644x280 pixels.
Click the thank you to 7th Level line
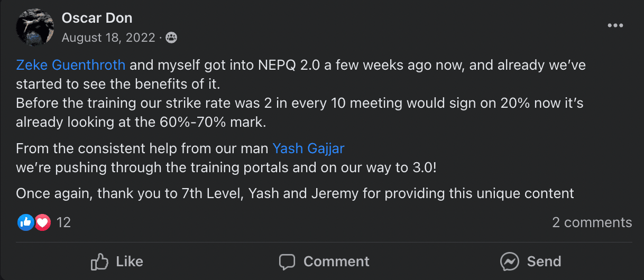(295, 193)
